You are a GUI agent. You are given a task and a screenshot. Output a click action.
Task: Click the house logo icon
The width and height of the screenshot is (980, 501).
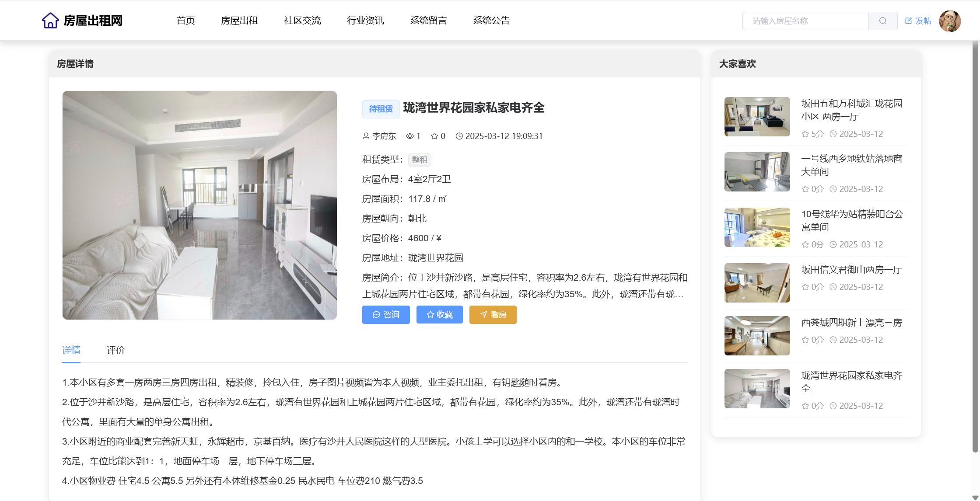coord(50,21)
